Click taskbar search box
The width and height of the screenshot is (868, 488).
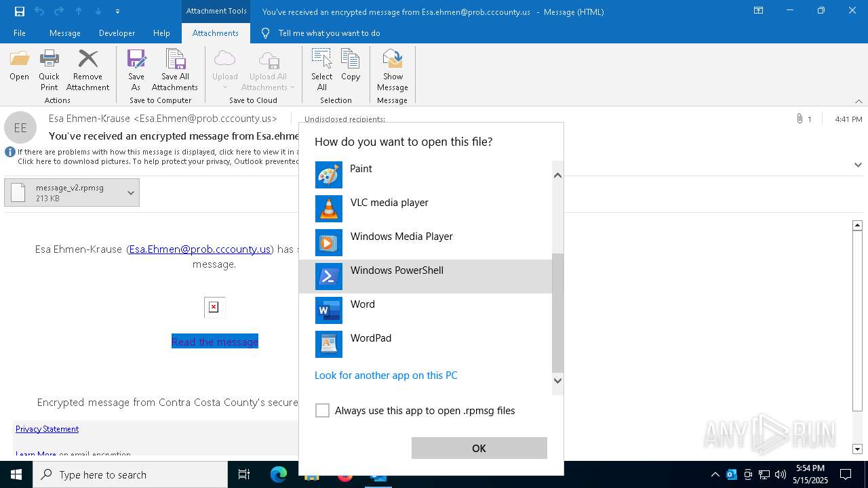tap(130, 474)
